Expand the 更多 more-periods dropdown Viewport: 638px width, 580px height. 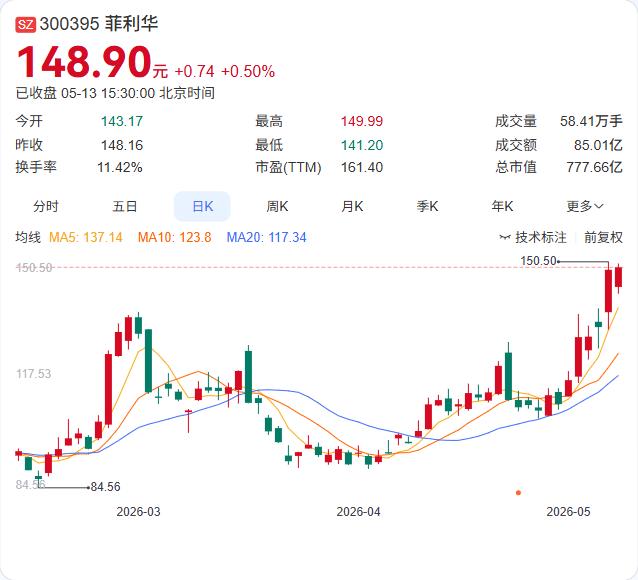click(585, 206)
